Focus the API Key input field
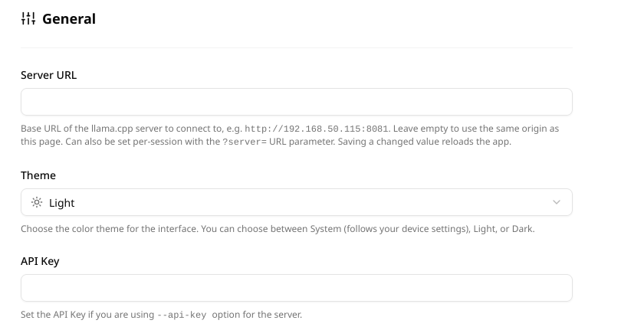Viewport: 644px width, 330px height. (x=297, y=288)
